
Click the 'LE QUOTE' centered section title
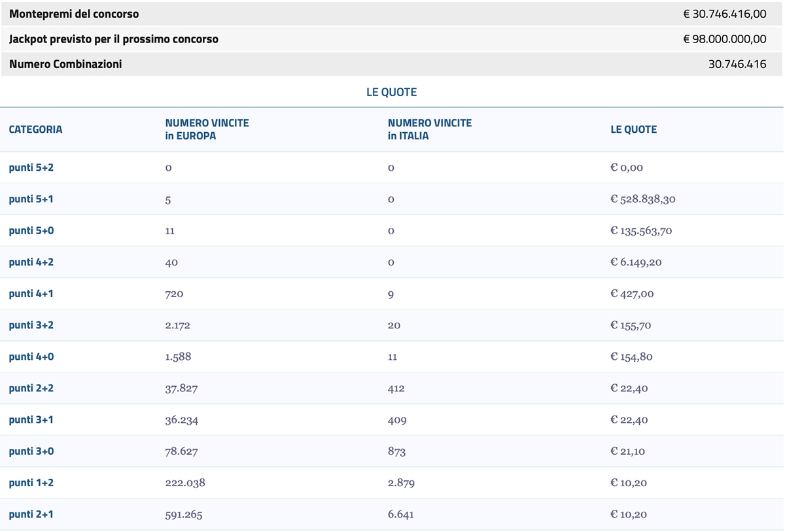[391, 92]
